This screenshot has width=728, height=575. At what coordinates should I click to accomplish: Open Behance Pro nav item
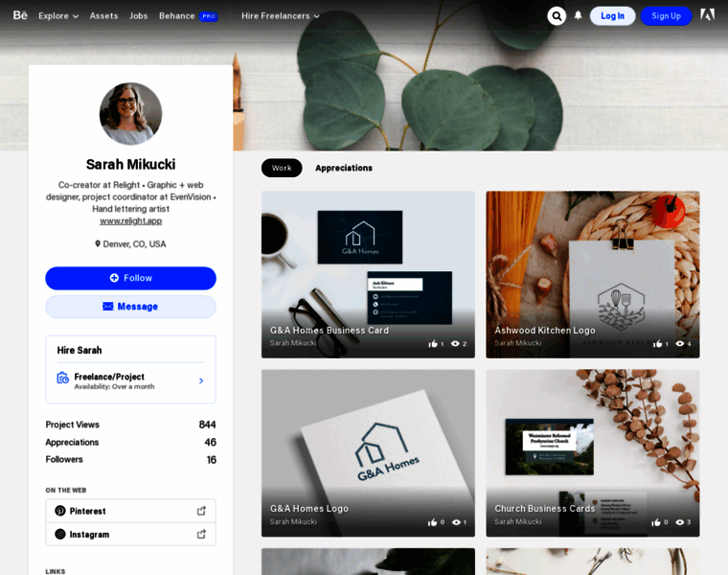tap(189, 15)
